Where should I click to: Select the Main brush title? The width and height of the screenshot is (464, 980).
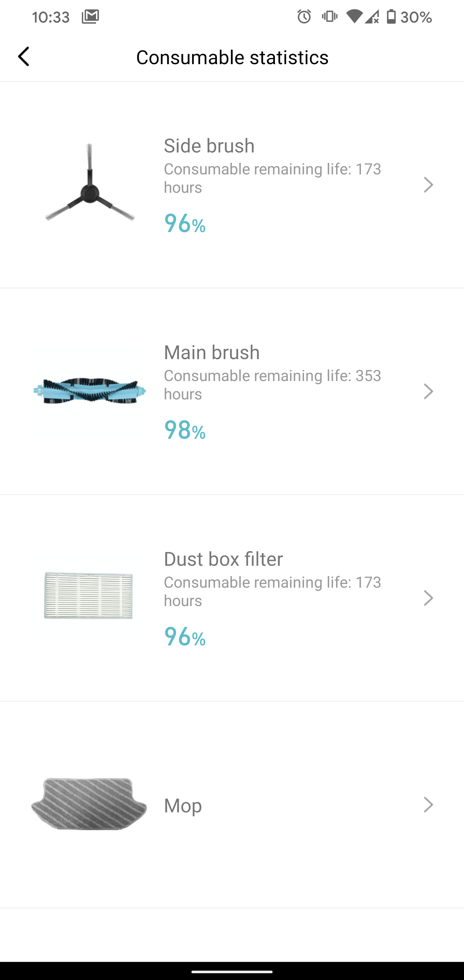click(x=212, y=352)
